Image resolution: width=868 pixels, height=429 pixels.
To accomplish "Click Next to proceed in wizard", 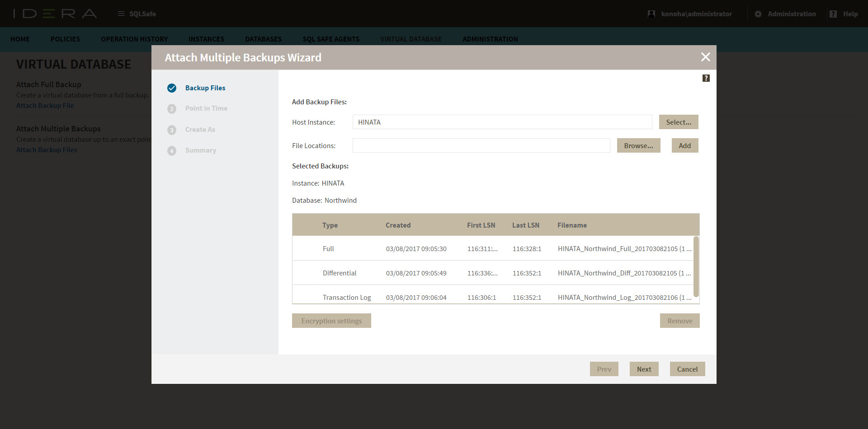I will pos(644,369).
